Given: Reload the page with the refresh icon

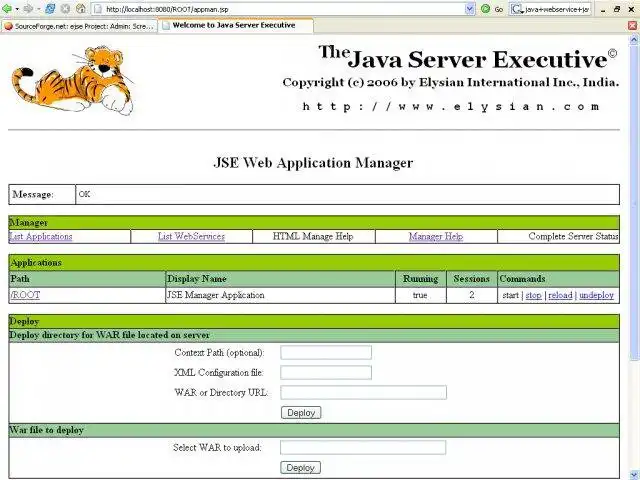Looking at the screenshot, I should (50, 9).
